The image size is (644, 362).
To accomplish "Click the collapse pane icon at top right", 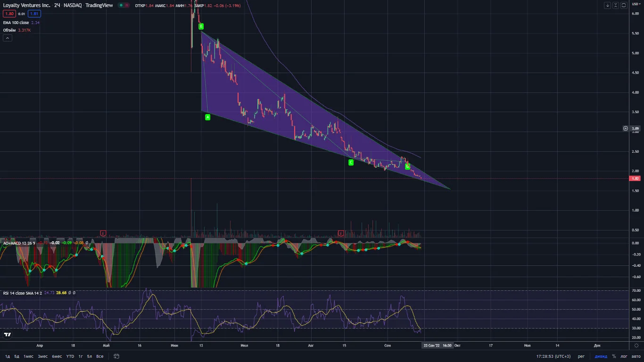I will click(x=616, y=5).
